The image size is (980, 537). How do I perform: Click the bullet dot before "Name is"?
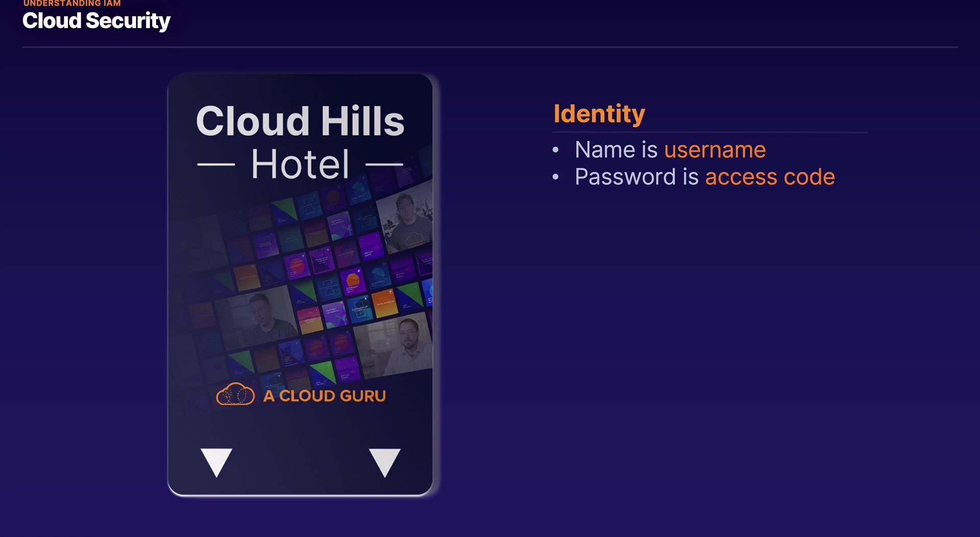point(556,150)
